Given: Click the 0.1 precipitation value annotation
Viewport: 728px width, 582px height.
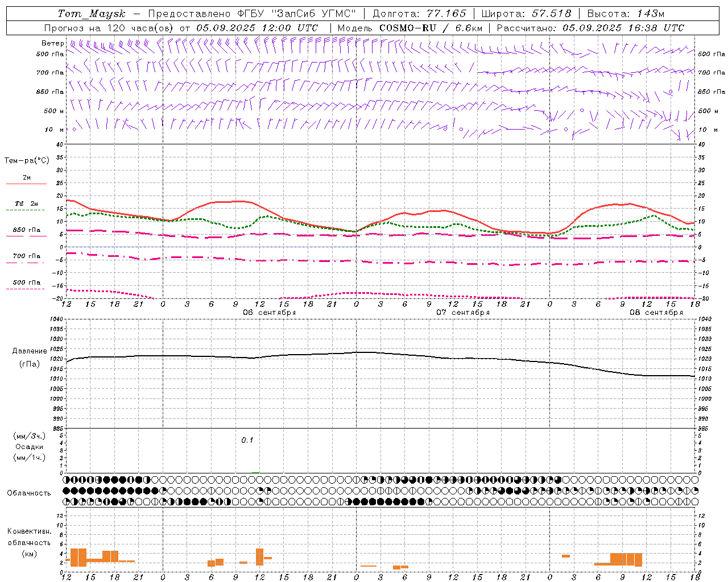Looking at the screenshot, I should coord(247,440).
